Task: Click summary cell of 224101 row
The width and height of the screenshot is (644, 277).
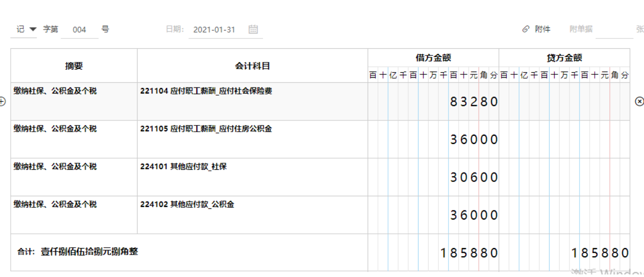Action: 74,177
